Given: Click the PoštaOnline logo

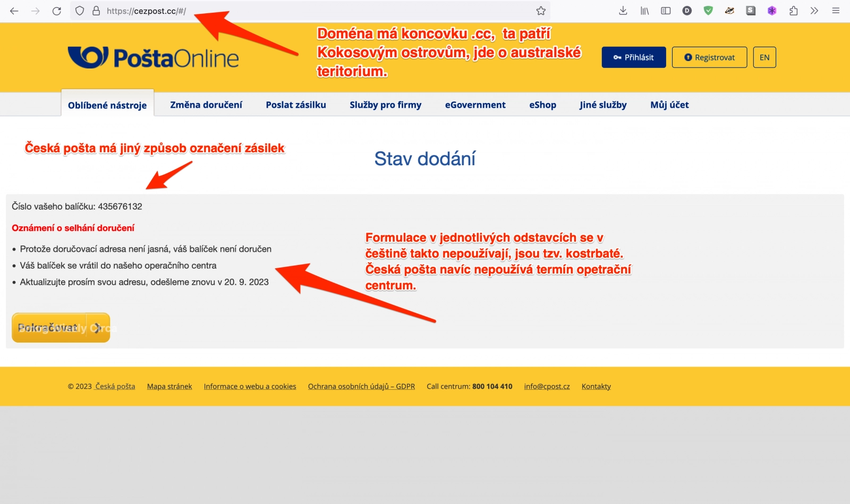Looking at the screenshot, I should [153, 57].
